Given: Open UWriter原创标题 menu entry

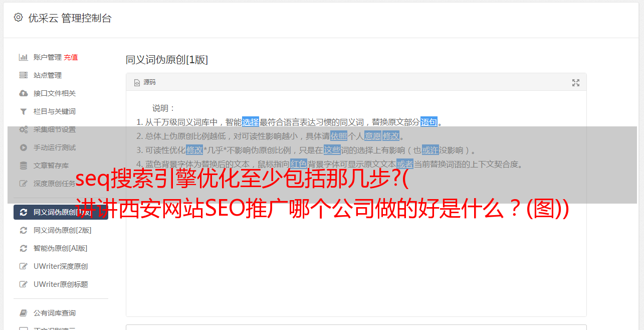Looking at the screenshot, I should coord(61,284).
